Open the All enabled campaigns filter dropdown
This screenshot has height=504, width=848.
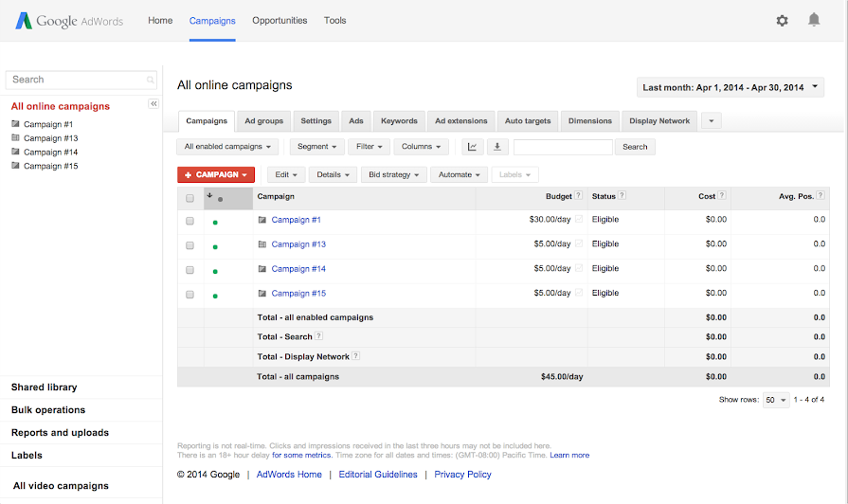click(x=227, y=147)
